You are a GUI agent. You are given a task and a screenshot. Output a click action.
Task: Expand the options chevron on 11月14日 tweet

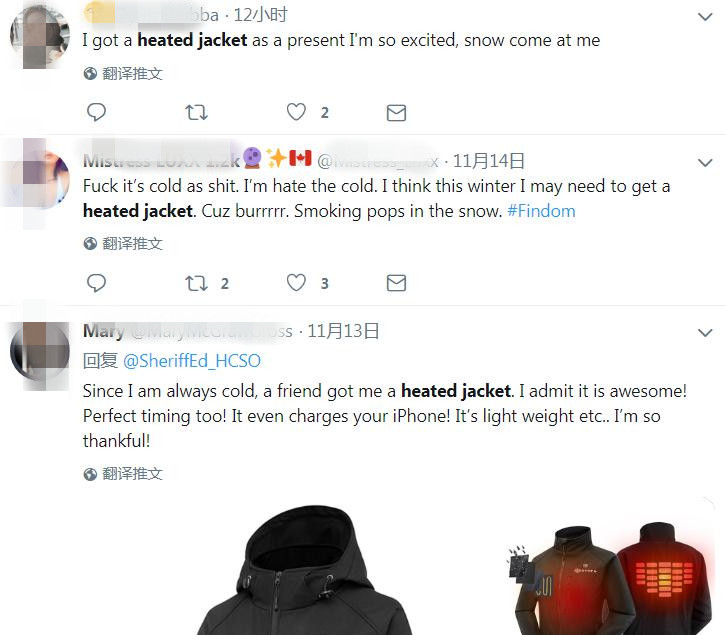(705, 163)
